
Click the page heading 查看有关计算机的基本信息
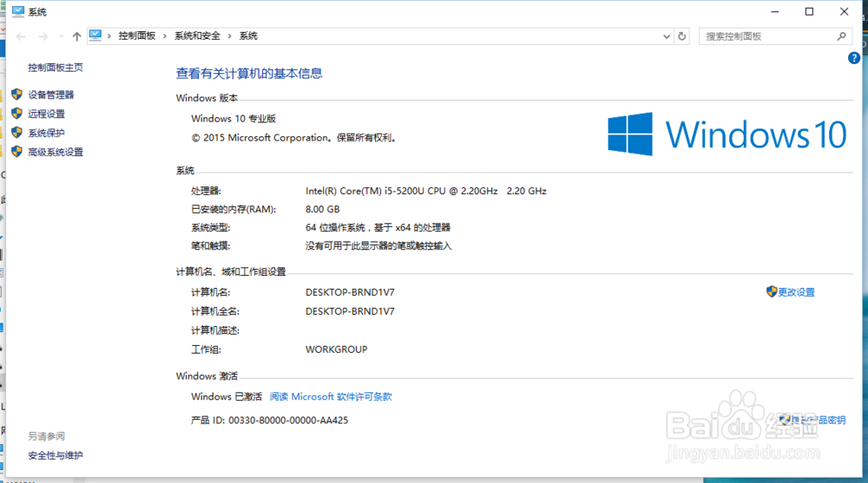coord(249,74)
